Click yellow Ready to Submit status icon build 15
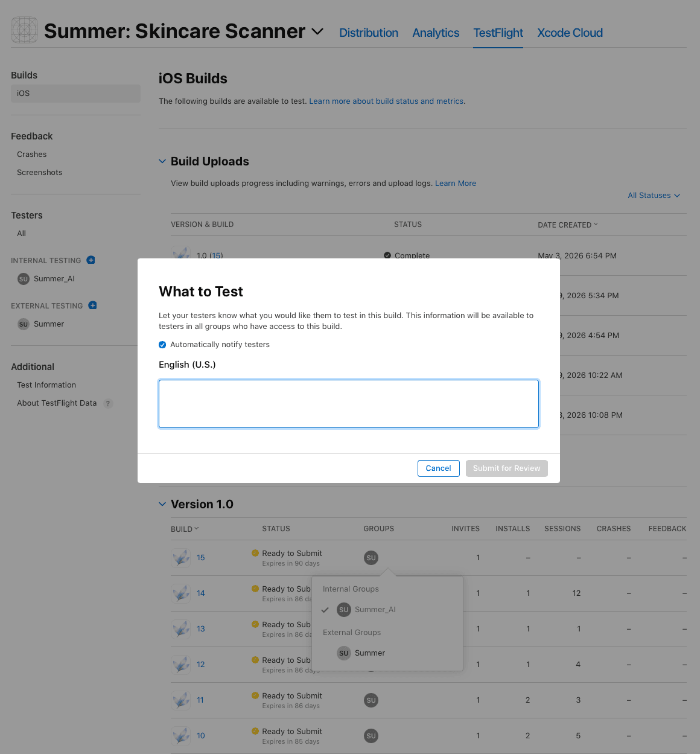This screenshot has height=754, width=700. click(255, 553)
